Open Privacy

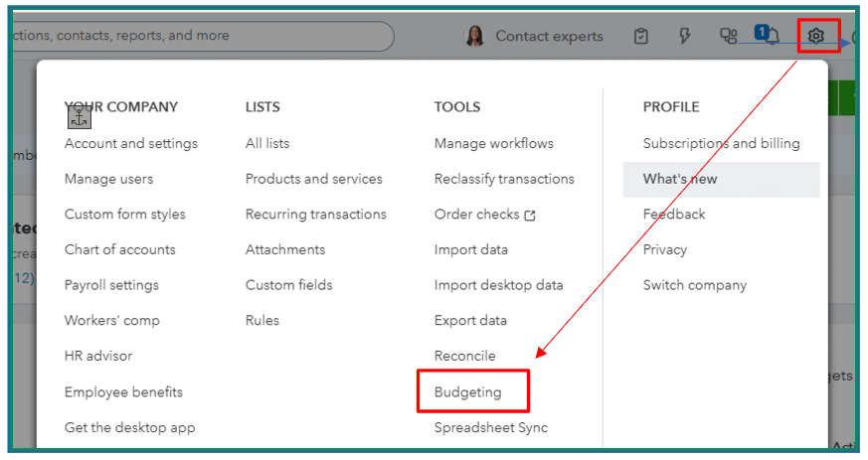[665, 250]
